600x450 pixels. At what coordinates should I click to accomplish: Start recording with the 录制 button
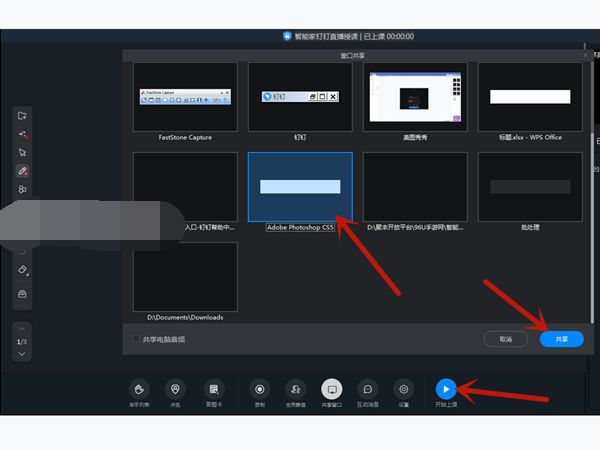click(260, 389)
